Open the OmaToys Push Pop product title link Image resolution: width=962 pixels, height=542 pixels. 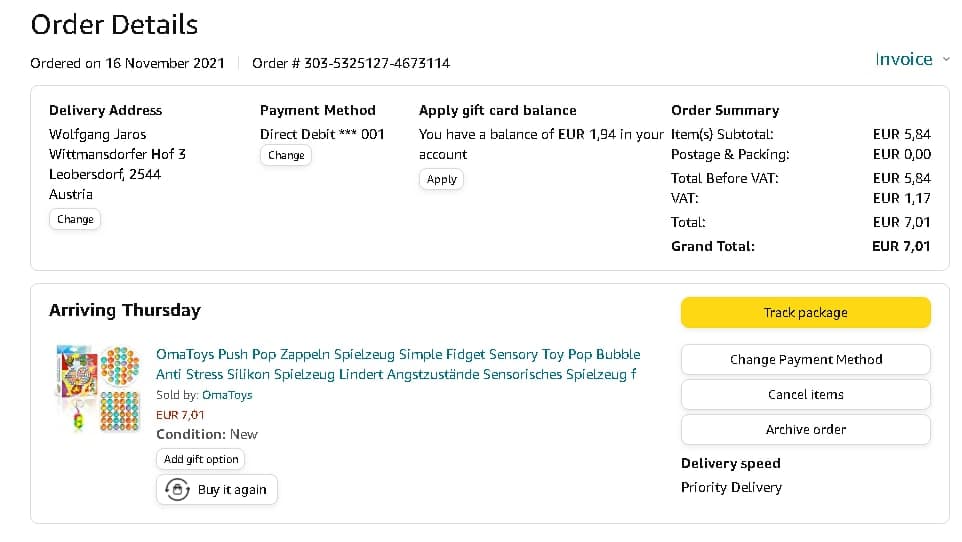pyautogui.click(x=398, y=364)
